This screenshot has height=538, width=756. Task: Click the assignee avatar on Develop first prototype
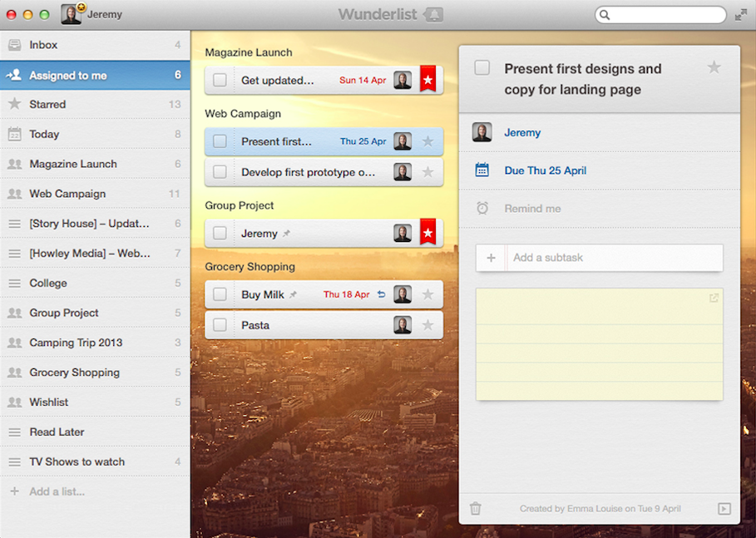click(403, 172)
